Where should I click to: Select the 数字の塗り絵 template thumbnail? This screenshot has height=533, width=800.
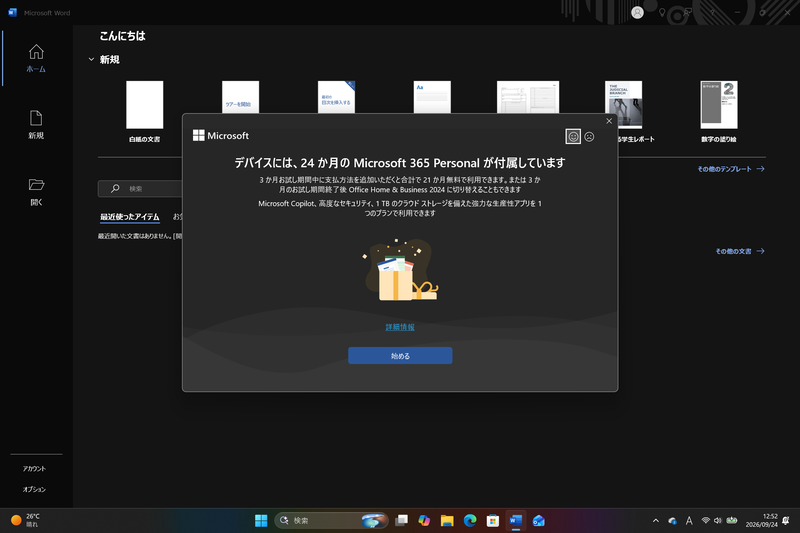click(718, 111)
